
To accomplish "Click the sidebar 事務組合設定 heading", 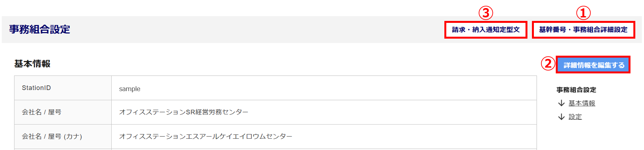I will tap(576, 90).
